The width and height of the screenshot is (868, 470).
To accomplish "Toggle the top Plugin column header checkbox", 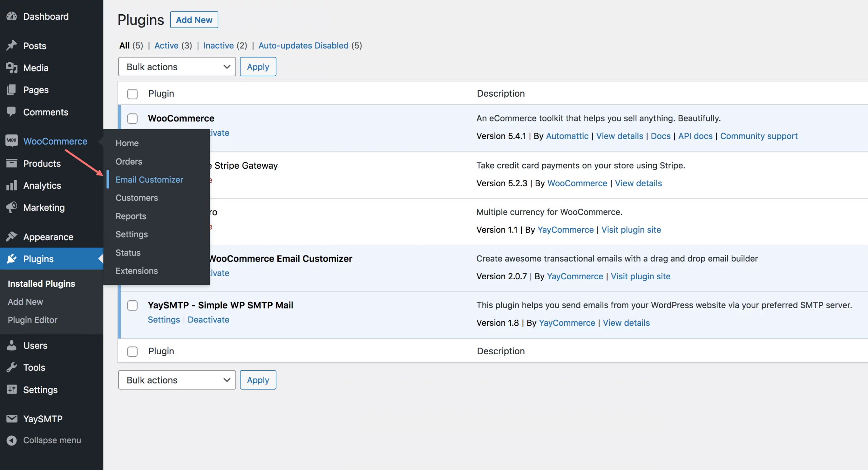I will 133,93.
